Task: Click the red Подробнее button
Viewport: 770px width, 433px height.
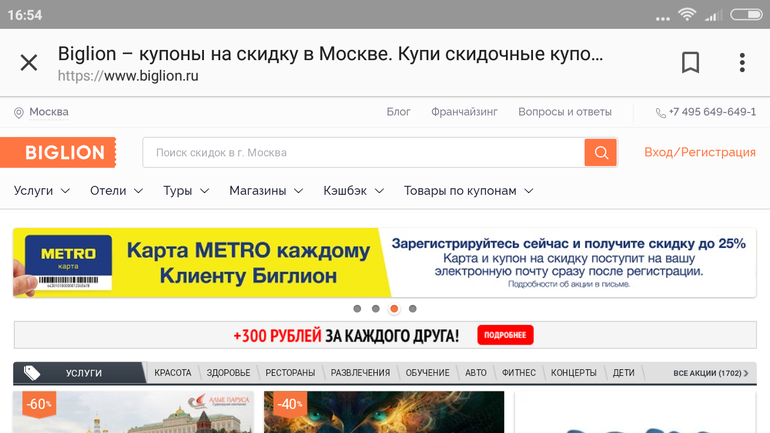Action: tap(505, 335)
